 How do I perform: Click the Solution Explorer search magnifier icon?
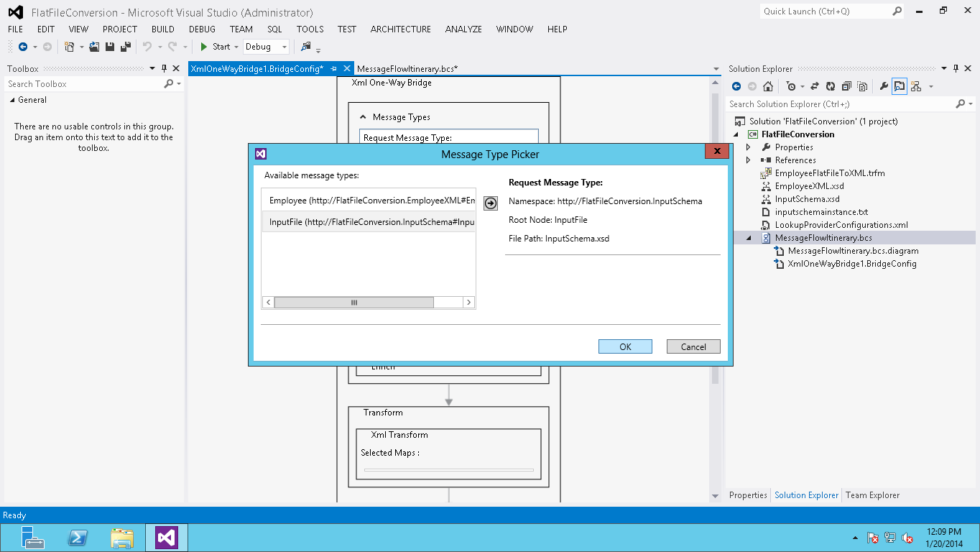[x=961, y=104]
